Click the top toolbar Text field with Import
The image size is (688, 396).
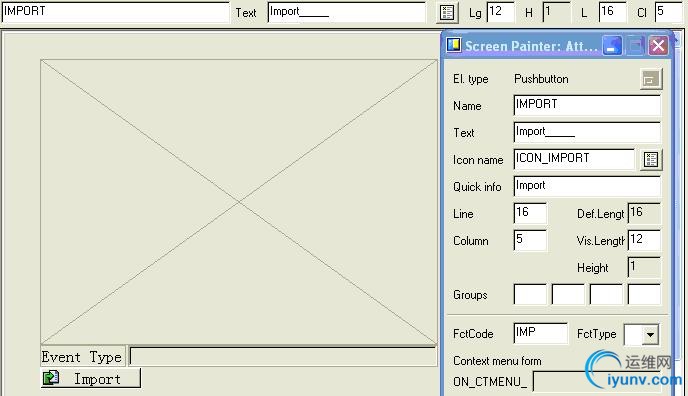point(346,12)
